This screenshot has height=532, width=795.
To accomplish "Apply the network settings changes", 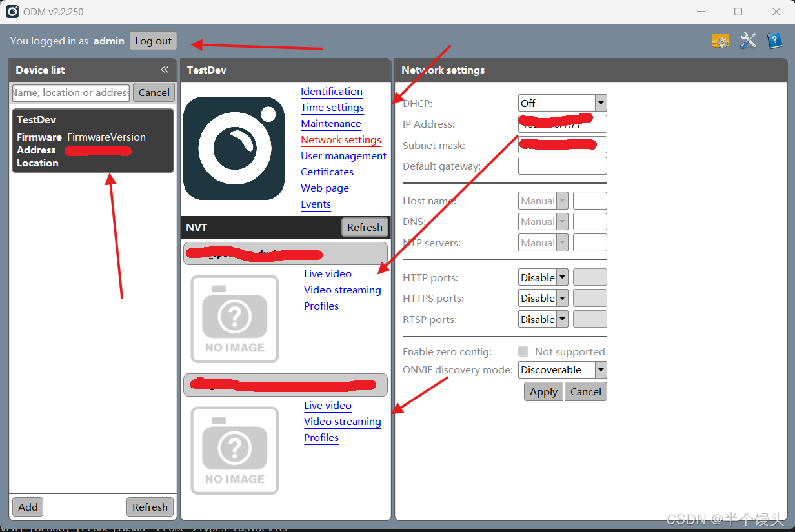I will pos(543,391).
